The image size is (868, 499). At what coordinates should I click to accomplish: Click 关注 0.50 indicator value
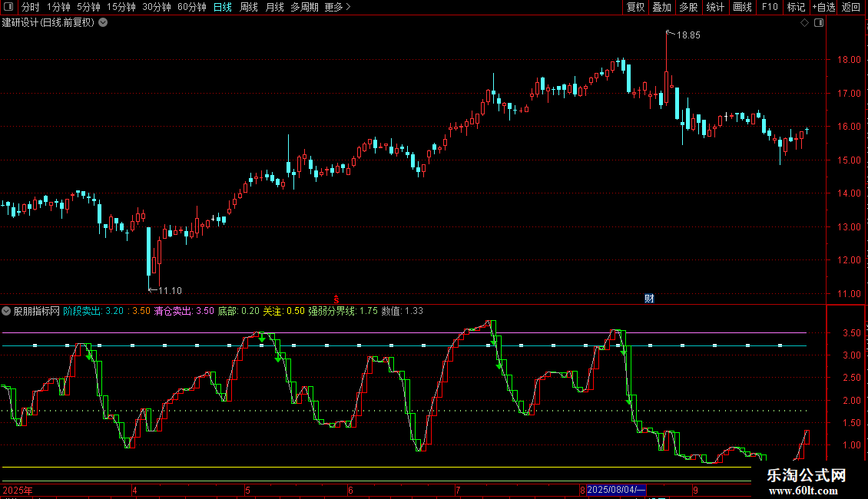click(284, 311)
